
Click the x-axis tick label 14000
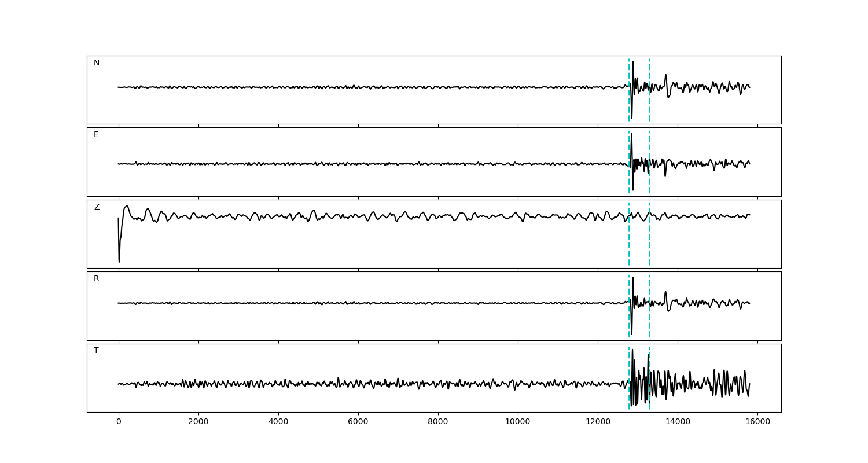678,422
